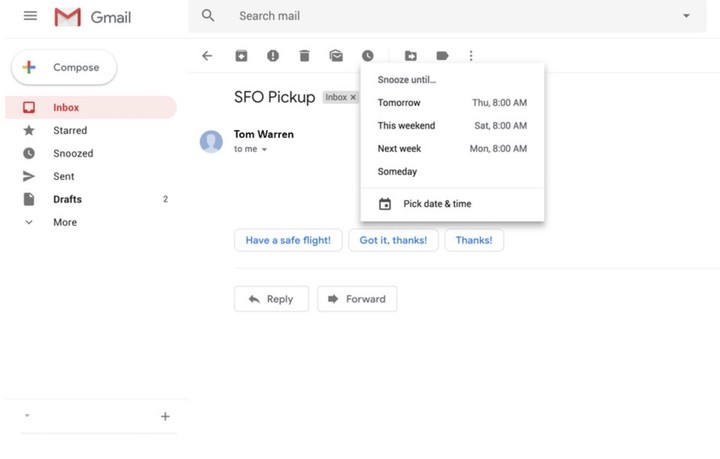The image size is (720, 459).
Task: Open the hamburger main menu
Action: [x=30, y=16]
